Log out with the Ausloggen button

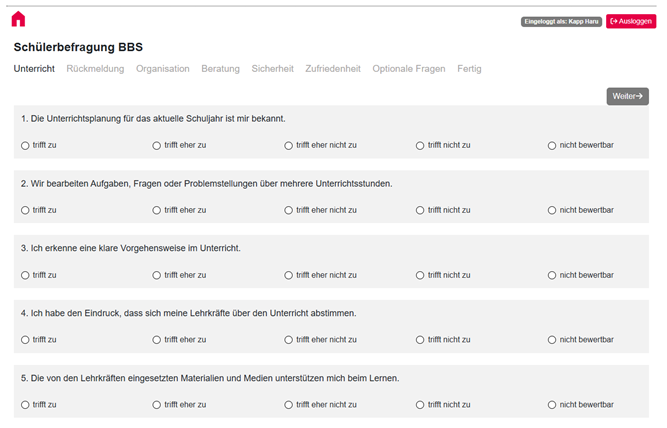click(x=630, y=21)
